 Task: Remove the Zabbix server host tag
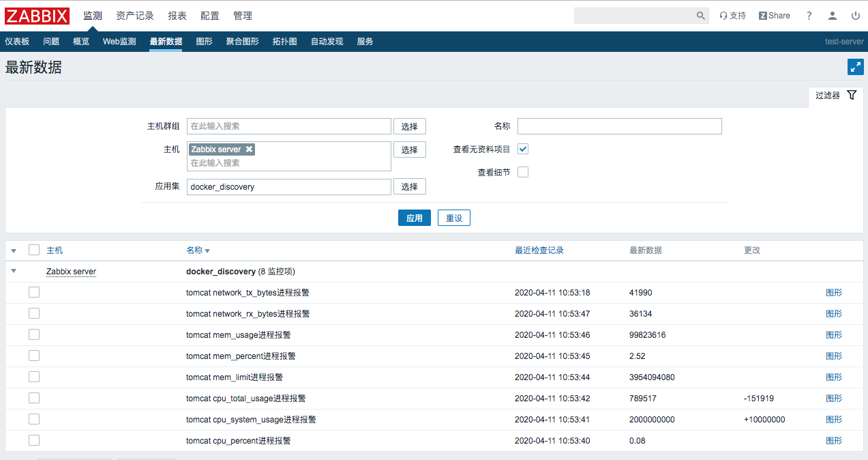click(x=249, y=149)
